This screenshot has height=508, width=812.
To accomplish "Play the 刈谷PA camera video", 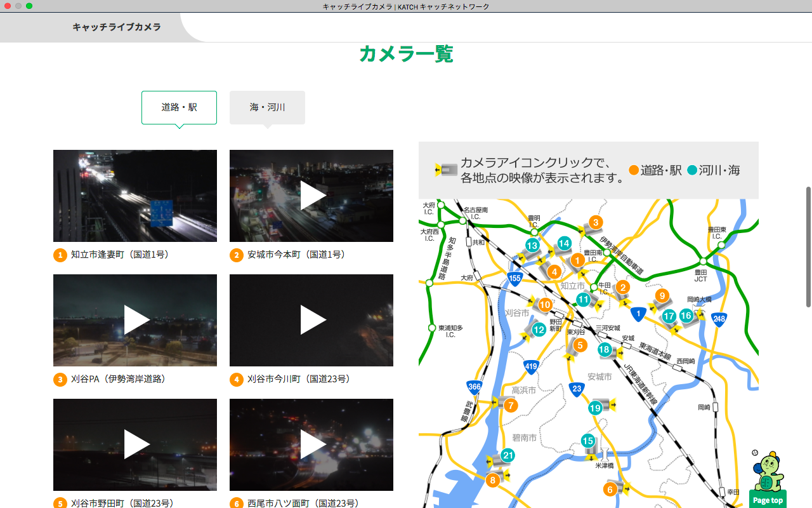I will click(x=135, y=320).
